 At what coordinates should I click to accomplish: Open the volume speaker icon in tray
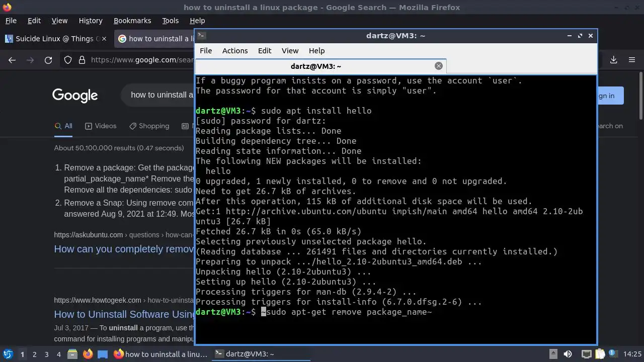pos(568,354)
